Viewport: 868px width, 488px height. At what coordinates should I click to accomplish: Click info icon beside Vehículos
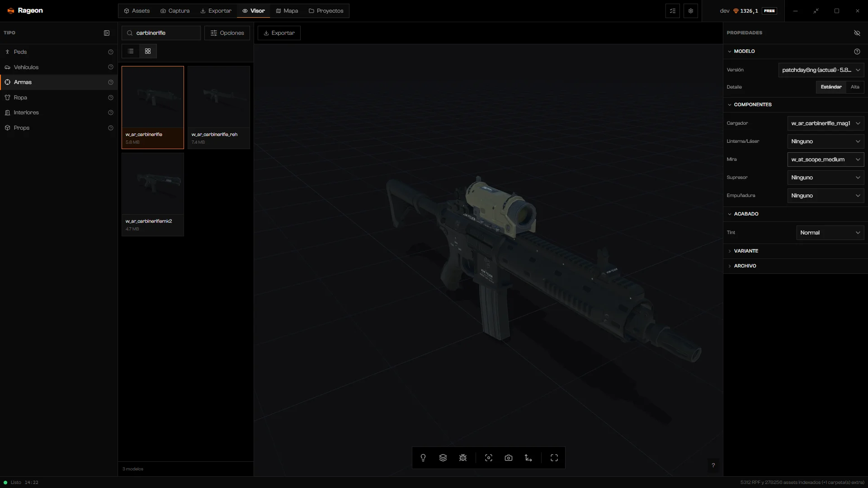coord(111,67)
